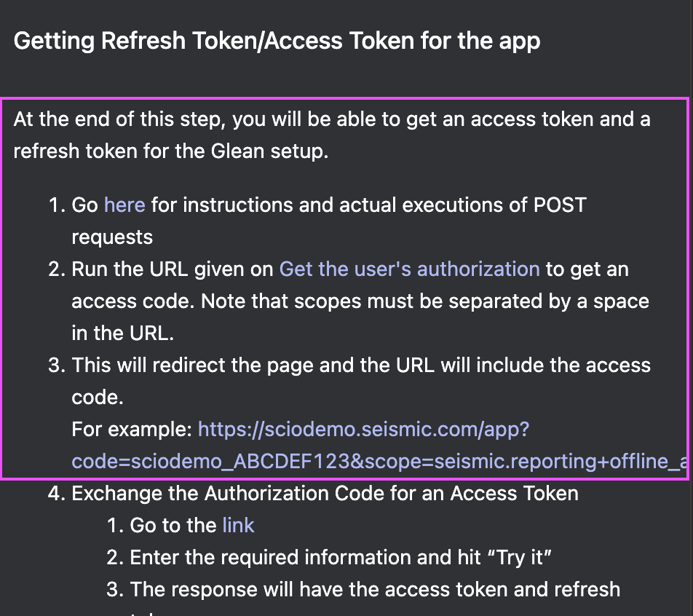This screenshot has width=693, height=616.
Task: Open the "here" link in step 1
Action: [x=124, y=205]
